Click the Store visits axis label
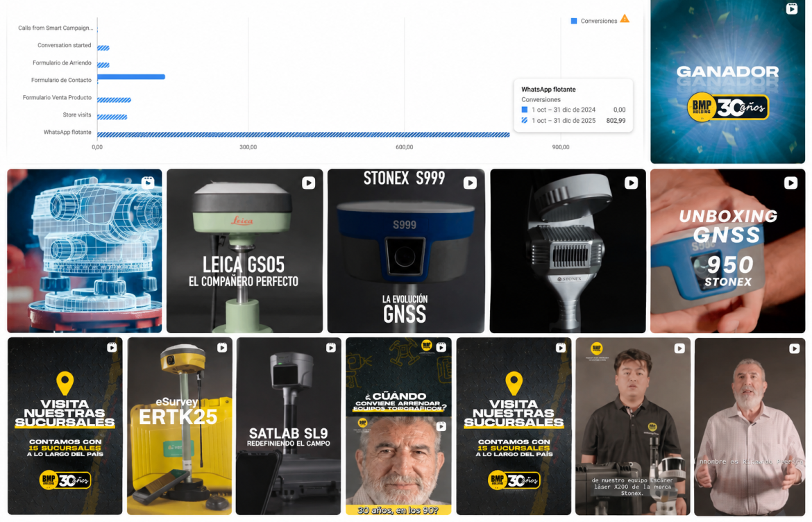The height and width of the screenshot is (522, 812). click(x=77, y=115)
